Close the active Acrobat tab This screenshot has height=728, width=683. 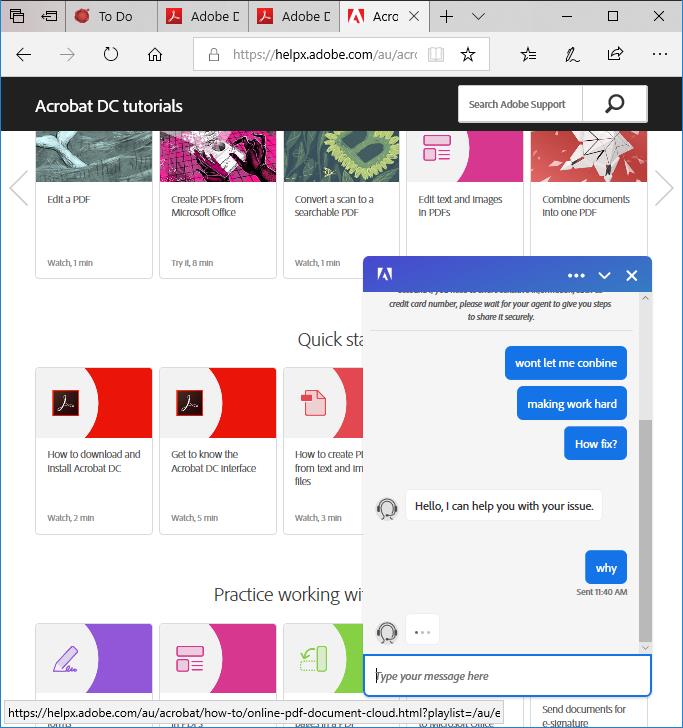[414, 17]
